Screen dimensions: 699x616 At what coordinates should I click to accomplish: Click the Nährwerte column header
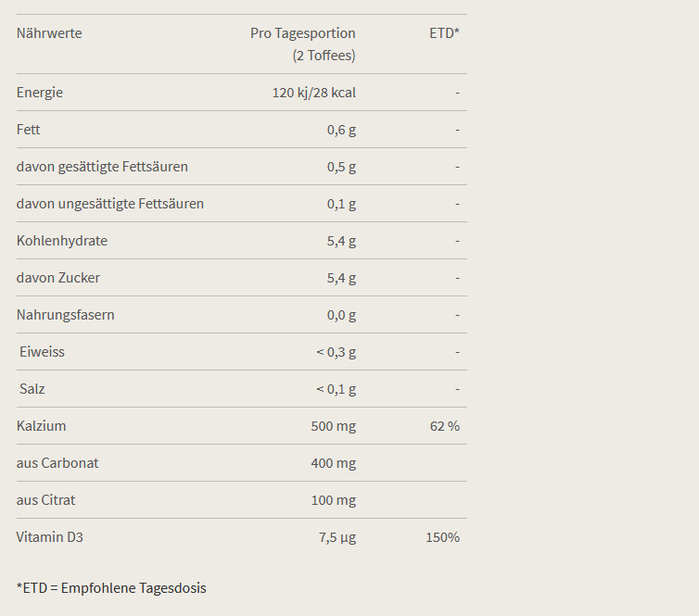pos(49,33)
